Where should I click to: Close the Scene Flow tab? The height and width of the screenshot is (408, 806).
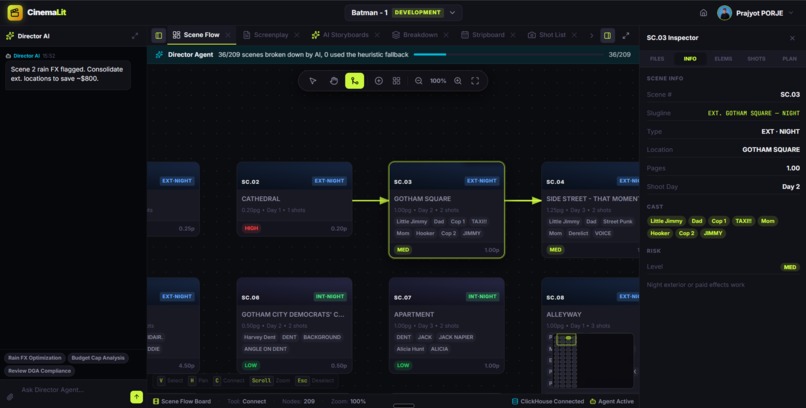[x=228, y=35]
